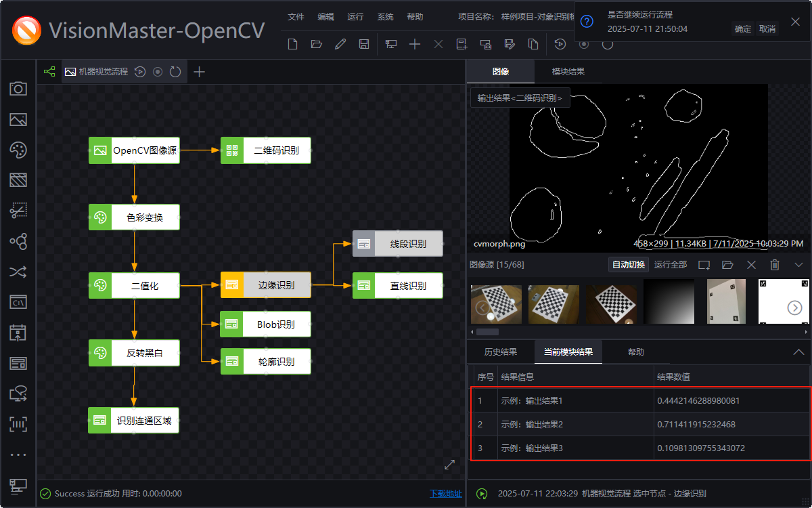The image size is (812, 508).
Task: Click the delete X icon in the top toolbar
Action: pyautogui.click(x=438, y=43)
